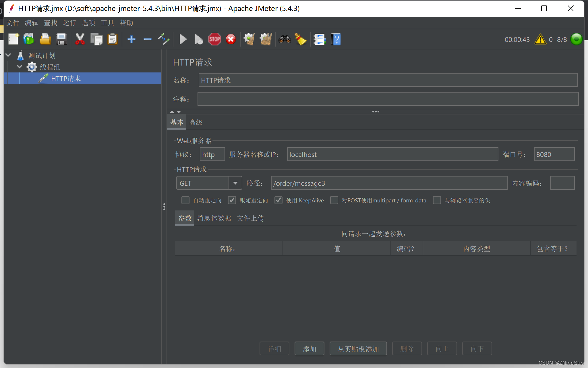Uncheck the 使用 KeepAlive checkbox
588x368 pixels.
tap(278, 200)
